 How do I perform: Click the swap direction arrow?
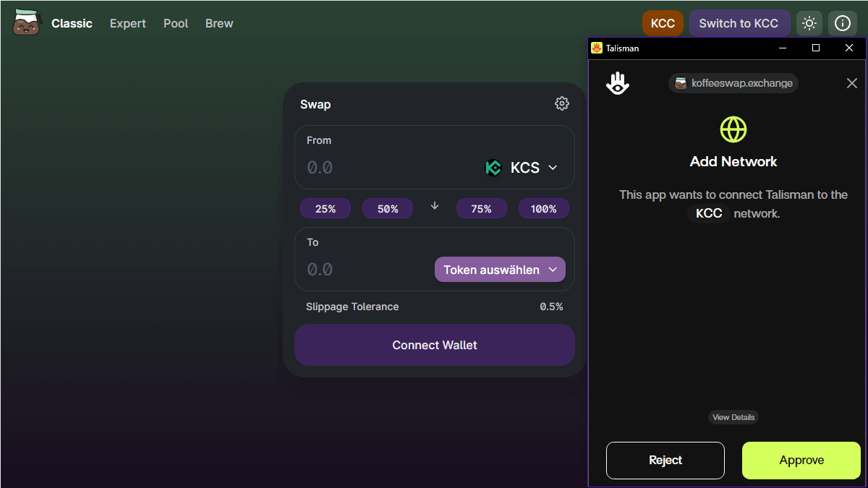(x=435, y=206)
